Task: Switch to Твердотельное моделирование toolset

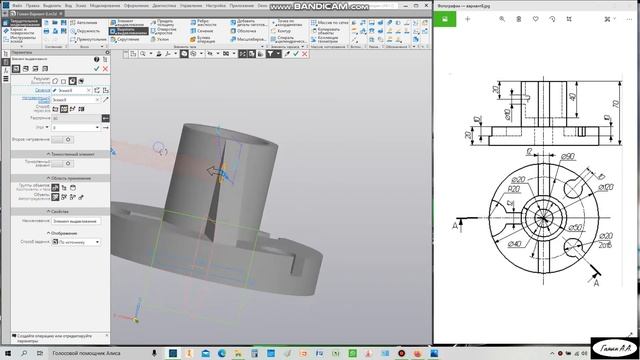Action: (22, 22)
